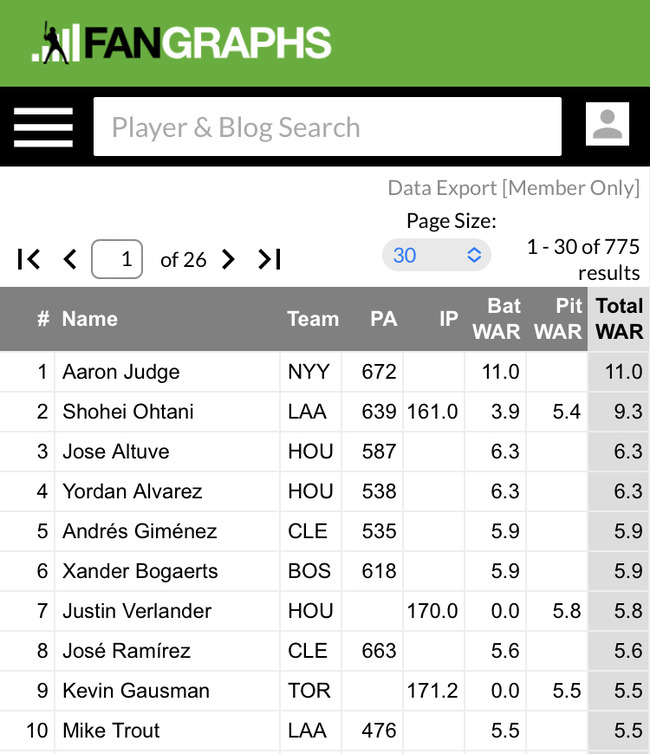Click the FanGraphs logo
This screenshot has width=650, height=754.
click(x=181, y=42)
